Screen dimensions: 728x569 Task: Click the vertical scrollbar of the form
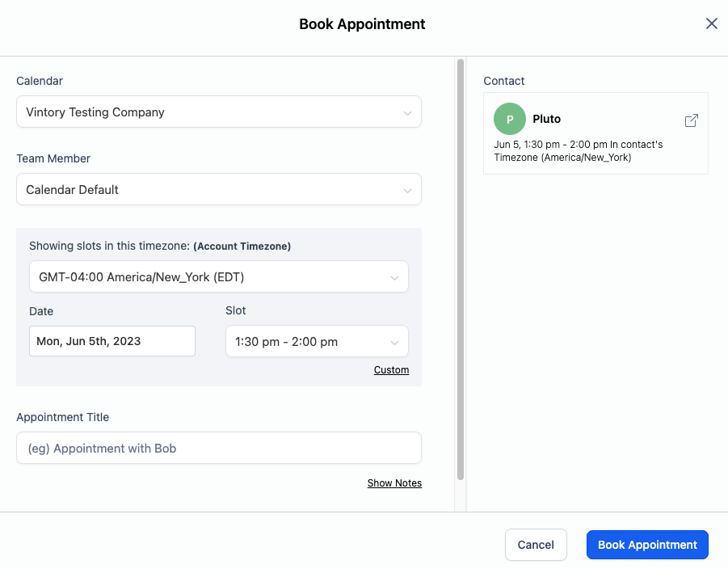click(x=461, y=267)
